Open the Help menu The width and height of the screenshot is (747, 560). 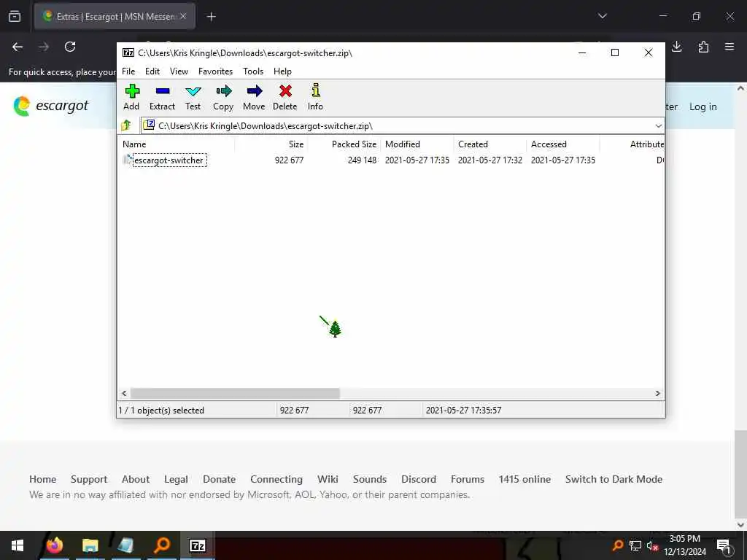pyautogui.click(x=282, y=71)
